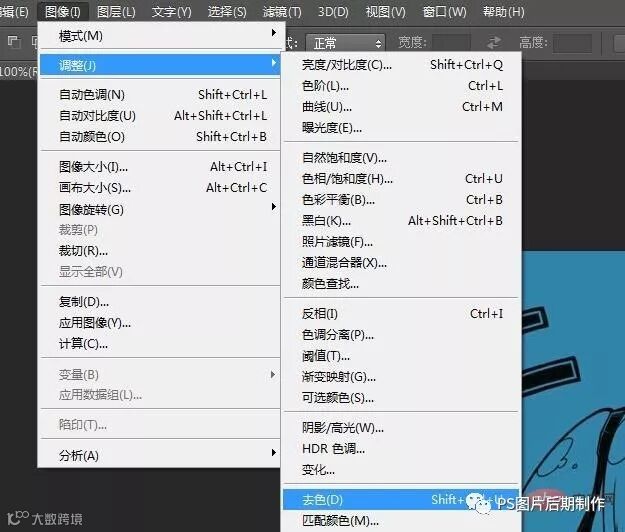Expand the 图像旋转(G) submenu

point(159,209)
